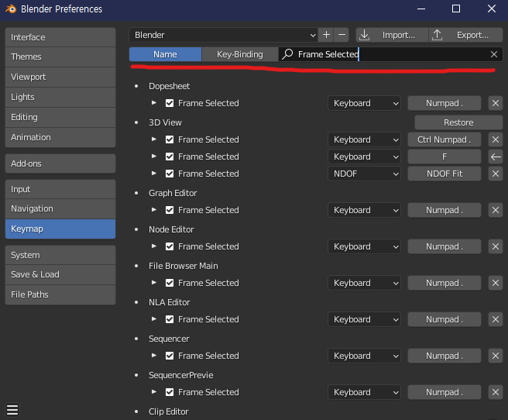Image resolution: width=508 pixels, height=420 pixels.
Task: Select the Input preferences section
Action: 60,189
